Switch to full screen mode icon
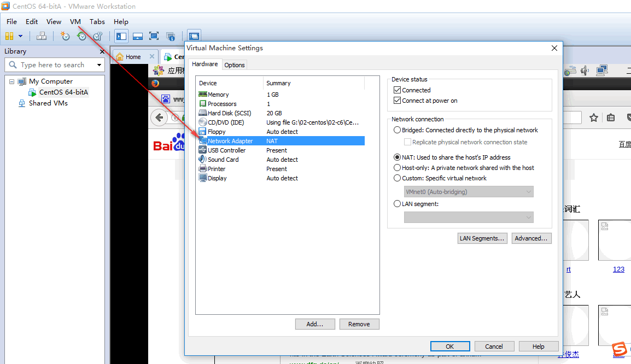631x364 pixels. pyautogui.click(x=154, y=36)
